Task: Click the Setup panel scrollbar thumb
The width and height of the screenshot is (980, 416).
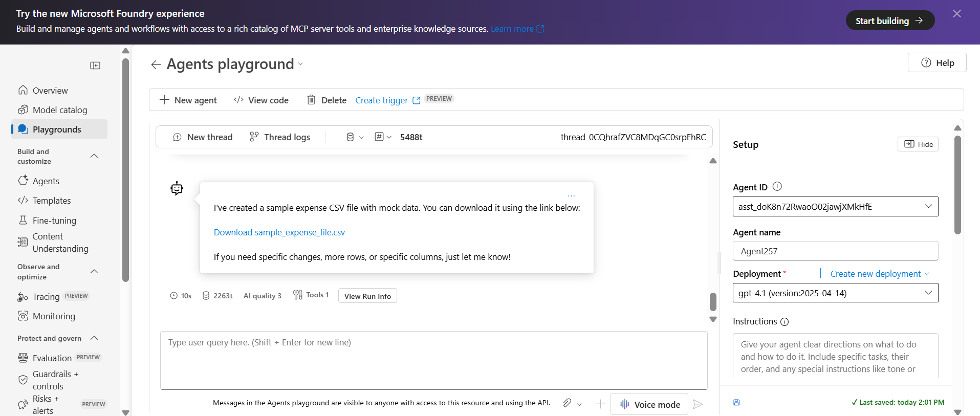Action: (957, 185)
